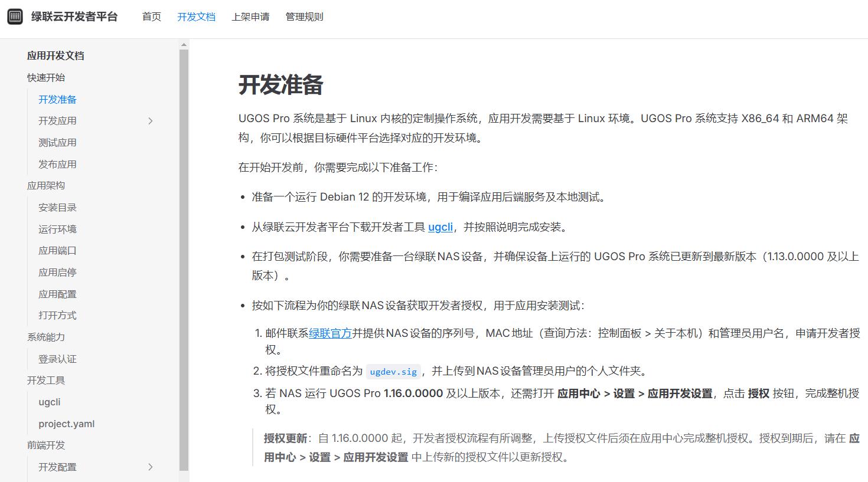The height and width of the screenshot is (482, 868).
Task: Open 应用启停 sidebar page
Action: pyautogui.click(x=58, y=272)
